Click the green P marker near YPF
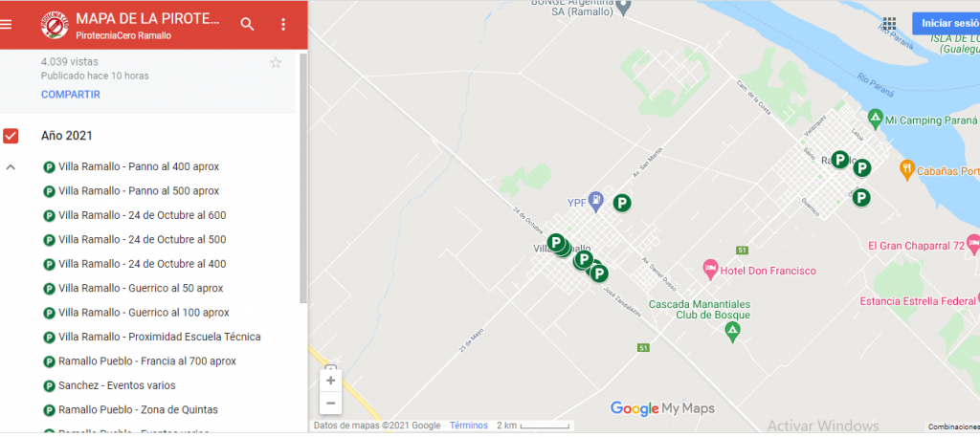 coord(621,203)
